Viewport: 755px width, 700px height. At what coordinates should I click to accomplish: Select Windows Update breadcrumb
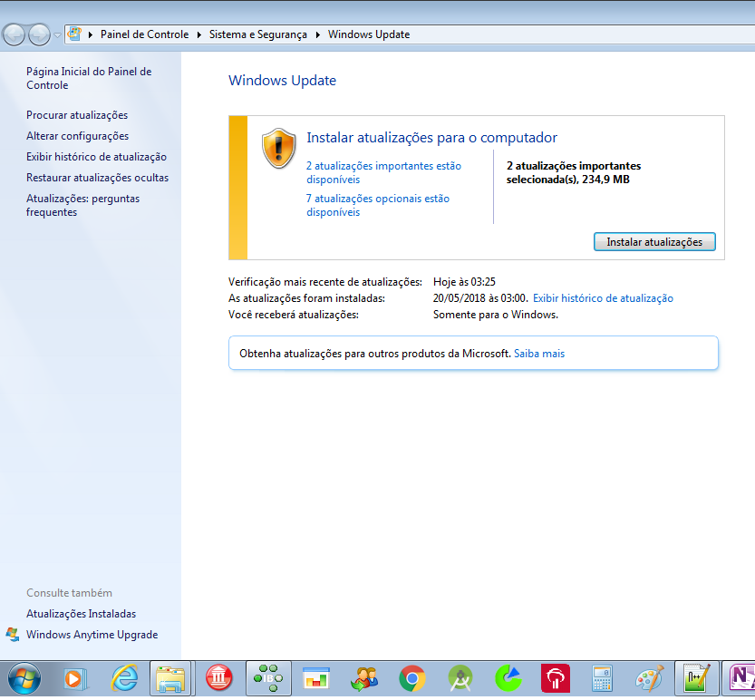369,34
